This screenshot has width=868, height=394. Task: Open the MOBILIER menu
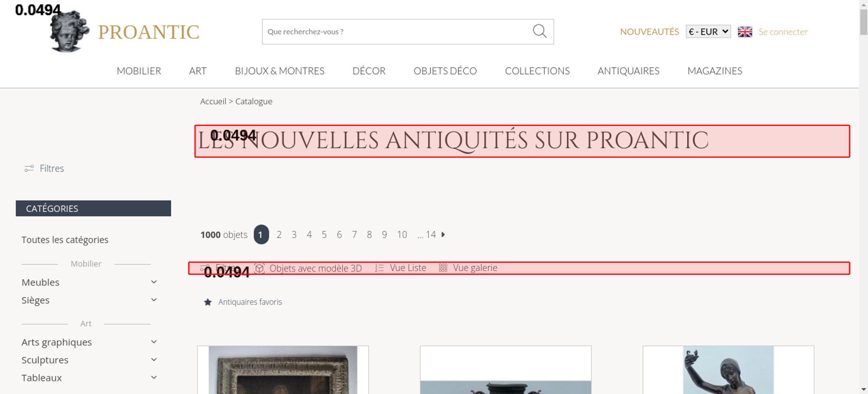click(x=139, y=71)
